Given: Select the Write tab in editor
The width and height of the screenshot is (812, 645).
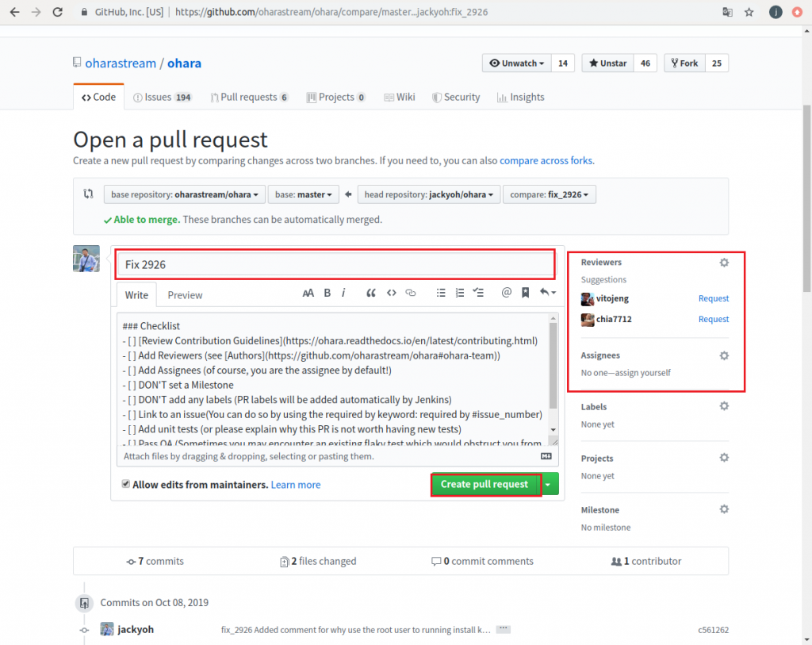Looking at the screenshot, I should [136, 295].
